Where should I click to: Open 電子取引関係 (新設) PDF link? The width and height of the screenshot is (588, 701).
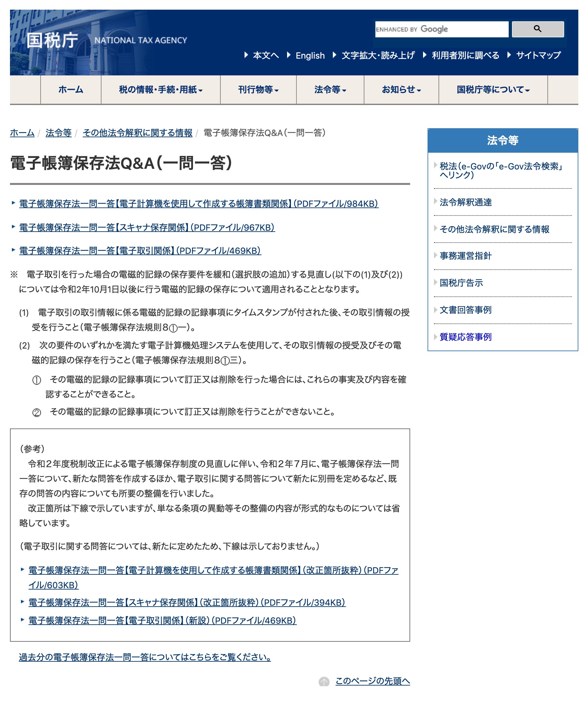tap(162, 620)
